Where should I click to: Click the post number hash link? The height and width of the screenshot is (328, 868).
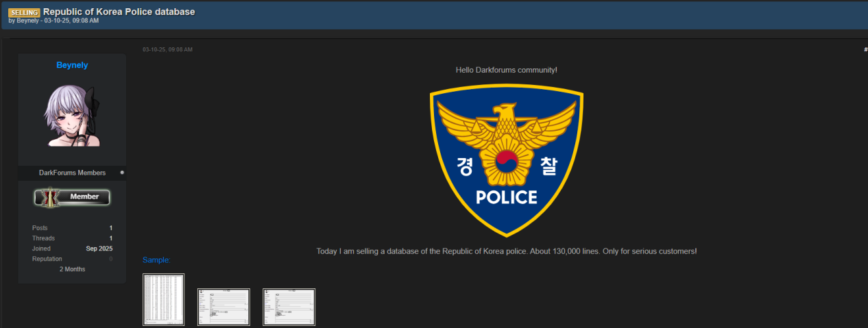[x=865, y=49]
